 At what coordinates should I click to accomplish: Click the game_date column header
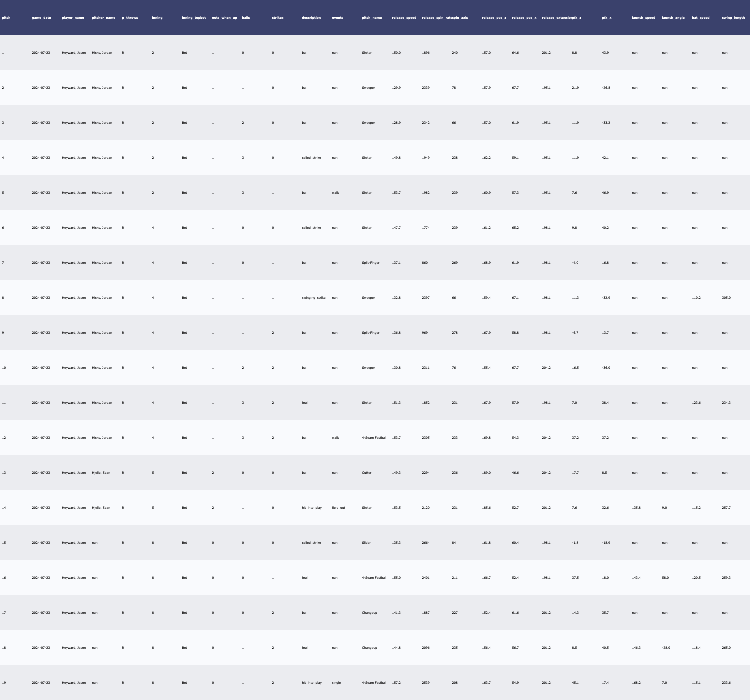(41, 18)
